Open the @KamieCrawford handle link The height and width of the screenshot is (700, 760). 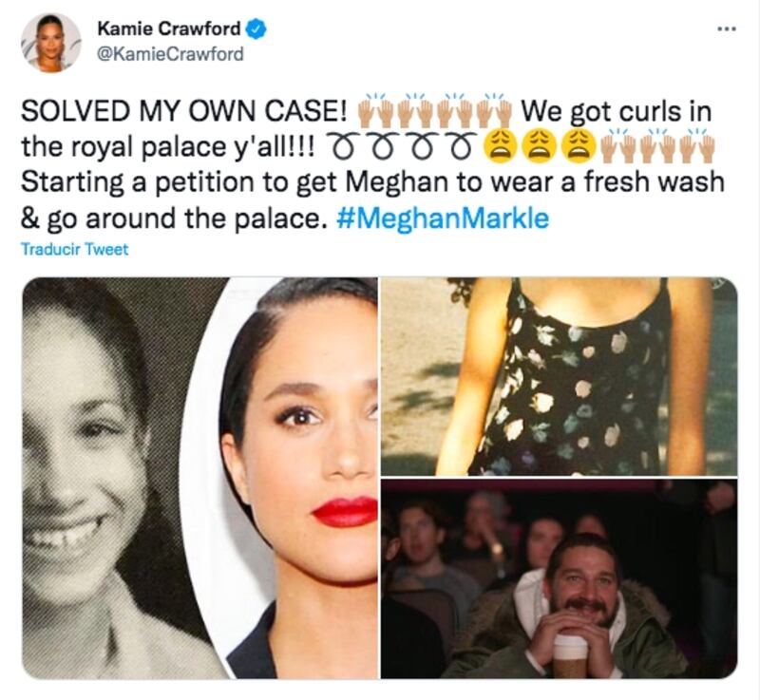(x=170, y=53)
